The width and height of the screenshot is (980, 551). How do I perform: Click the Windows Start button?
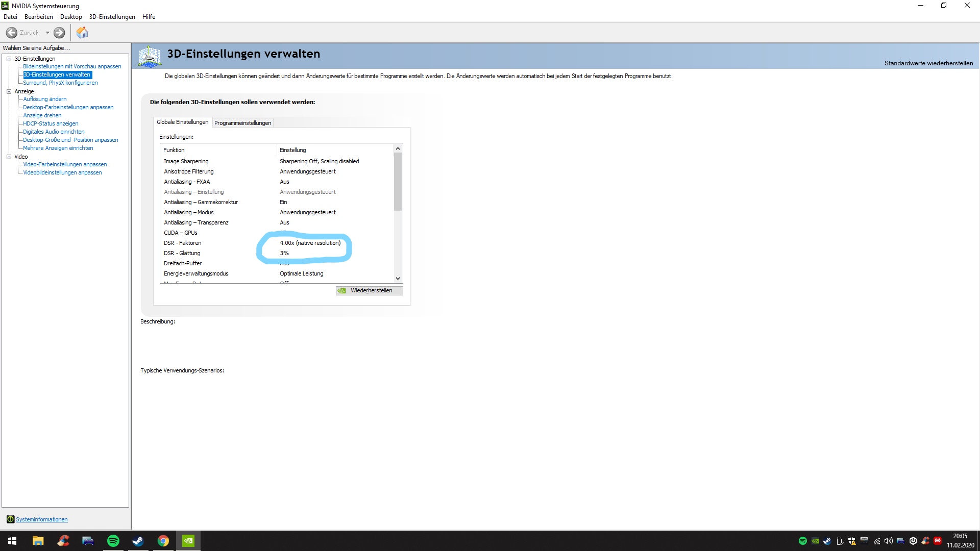point(12,541)
